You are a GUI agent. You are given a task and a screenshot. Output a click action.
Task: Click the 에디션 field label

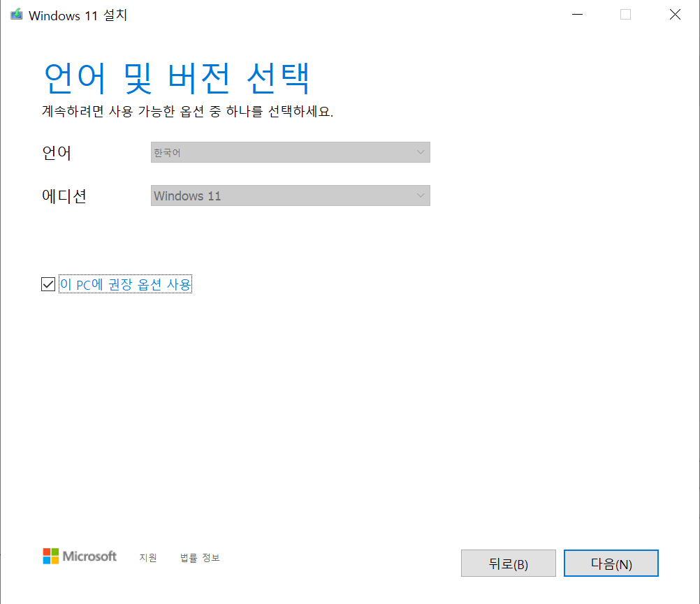64,196
